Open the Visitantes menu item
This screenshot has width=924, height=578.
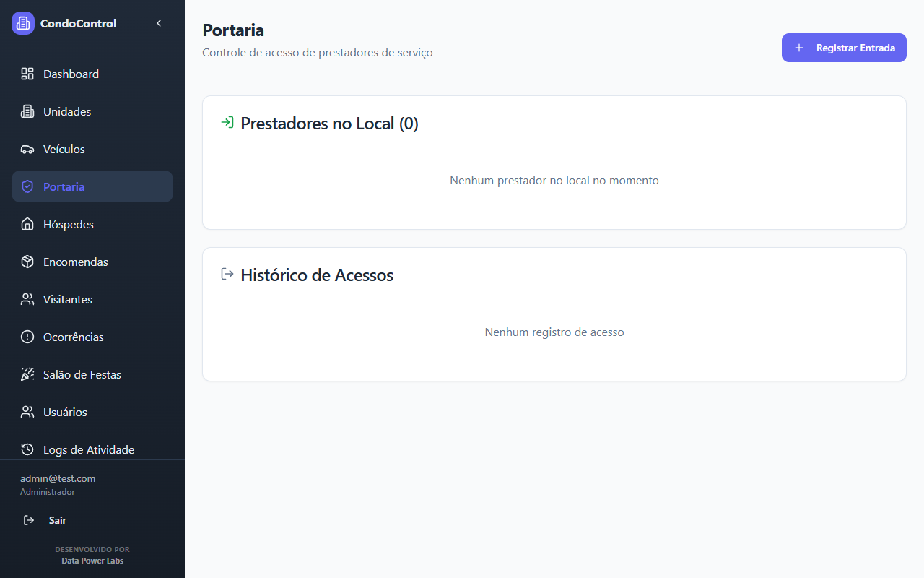point(68,299)
